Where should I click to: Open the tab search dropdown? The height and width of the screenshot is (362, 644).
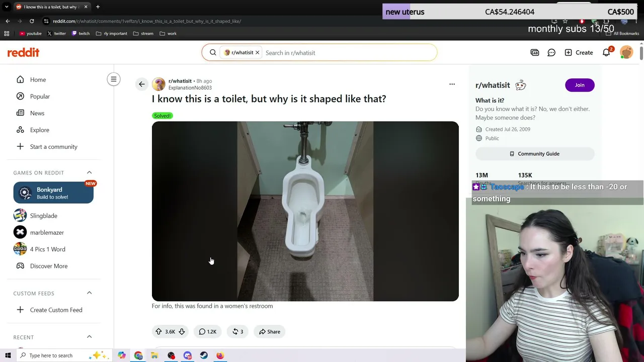click(7, 7)
